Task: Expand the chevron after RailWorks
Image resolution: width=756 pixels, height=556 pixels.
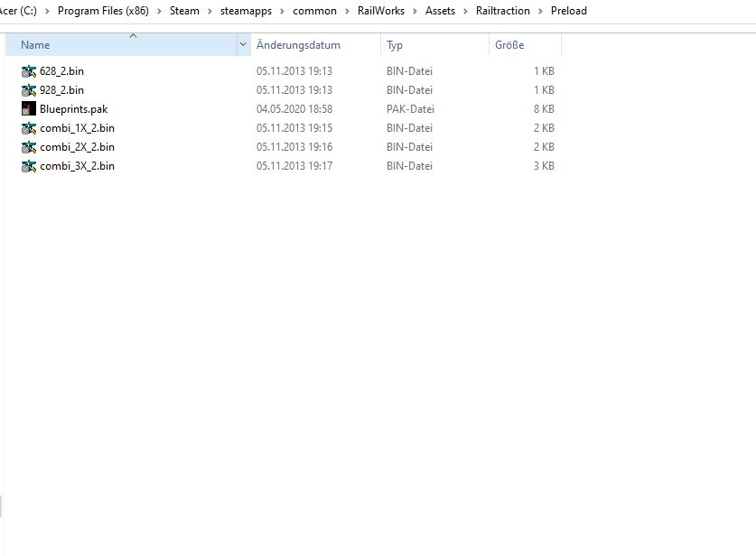Action: click(x=415, y=11)
